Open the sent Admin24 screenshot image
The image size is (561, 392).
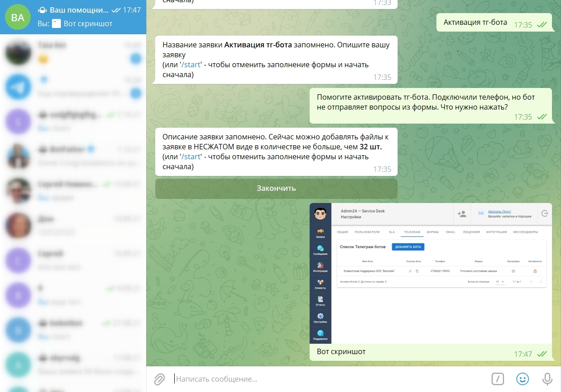pyautogui.click(x=431, y=273)
